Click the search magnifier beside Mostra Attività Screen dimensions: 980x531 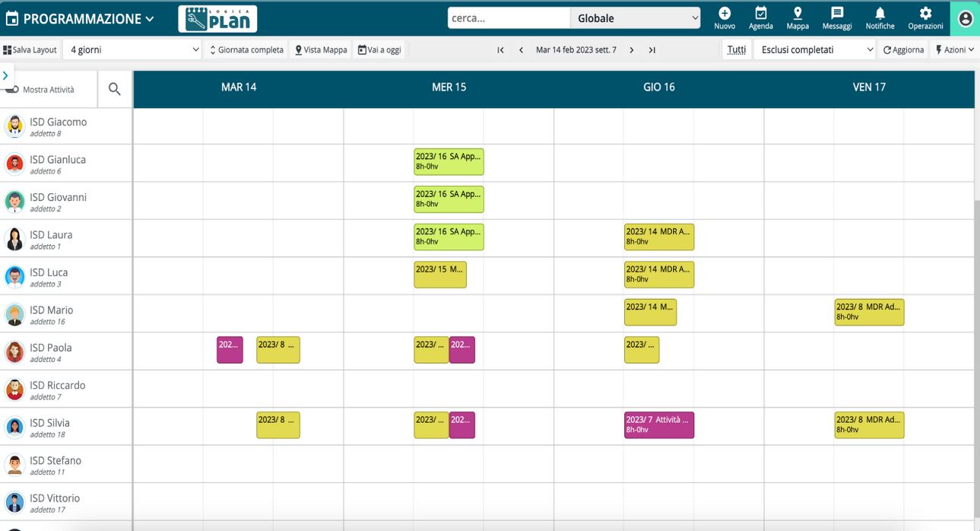(115, 89)
